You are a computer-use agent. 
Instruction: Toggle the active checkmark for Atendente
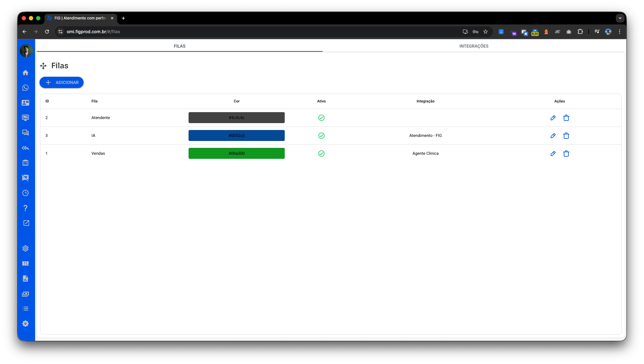(321, 118)
